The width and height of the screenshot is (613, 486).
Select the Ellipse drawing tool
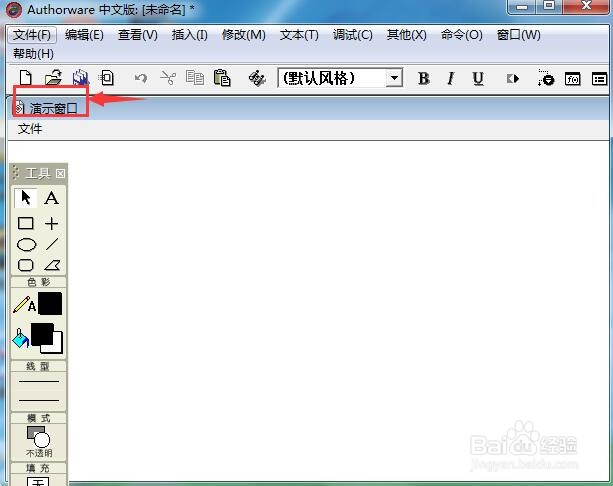click(27, 245)
